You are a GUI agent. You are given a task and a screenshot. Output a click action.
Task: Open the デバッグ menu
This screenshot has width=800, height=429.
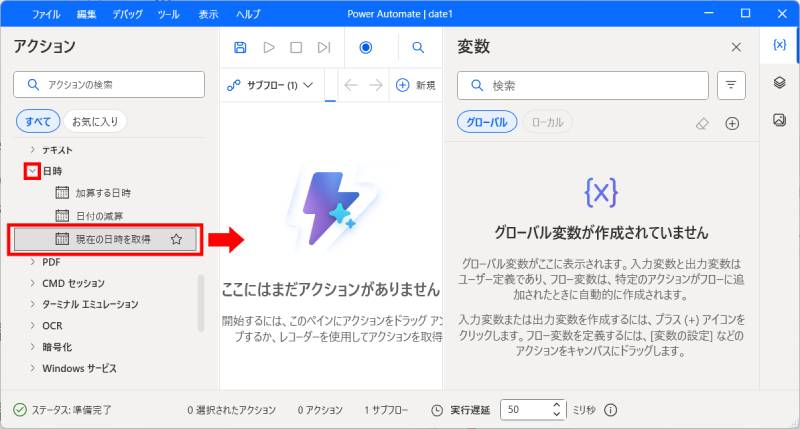[127, 14]
